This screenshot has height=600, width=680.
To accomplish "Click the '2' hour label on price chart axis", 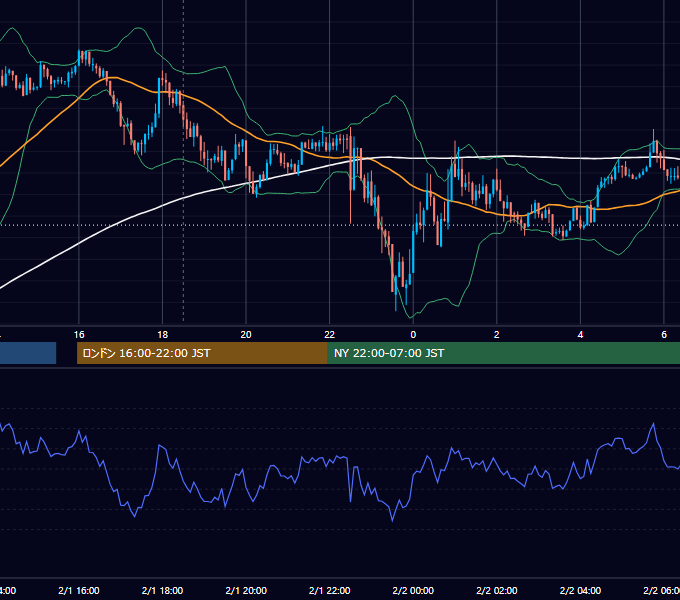I will click(x=497, y=335).
